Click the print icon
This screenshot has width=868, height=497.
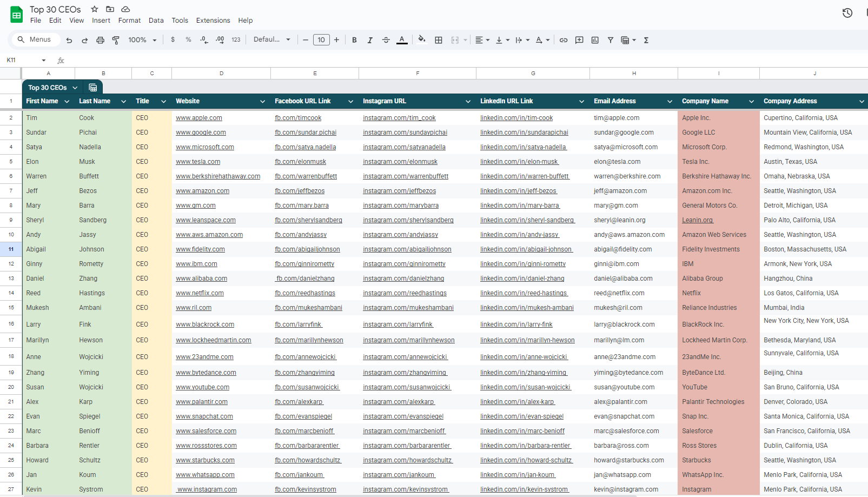[100, 40]
